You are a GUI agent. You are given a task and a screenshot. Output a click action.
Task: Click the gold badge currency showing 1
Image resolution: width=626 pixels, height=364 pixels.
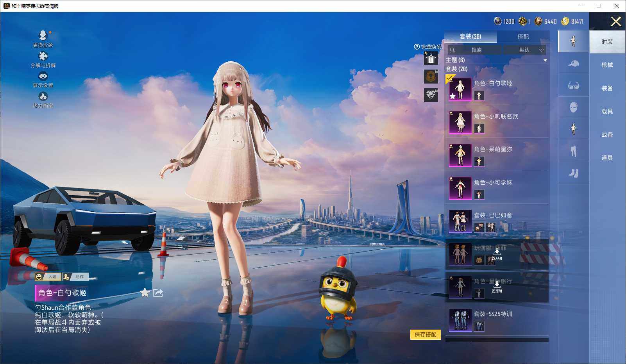click(x=524, y=21)
